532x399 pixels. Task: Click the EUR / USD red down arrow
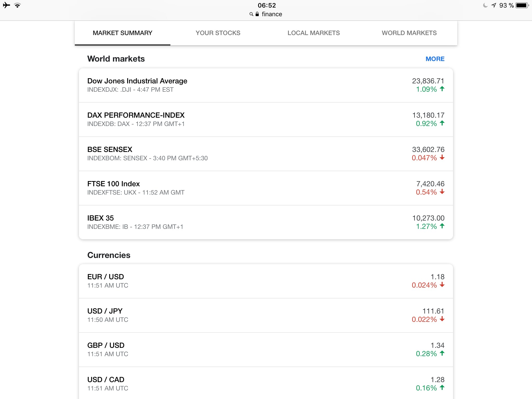[x=442, y=285]
